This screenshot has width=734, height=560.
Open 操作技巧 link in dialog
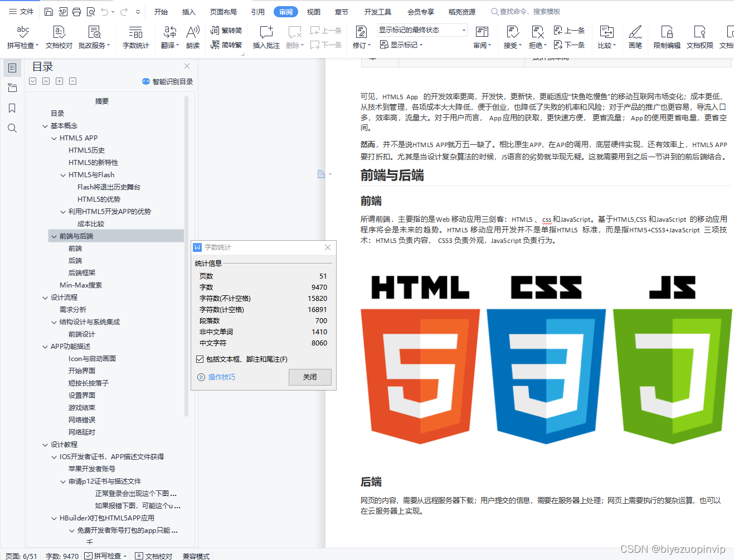(x=216, y=377)
